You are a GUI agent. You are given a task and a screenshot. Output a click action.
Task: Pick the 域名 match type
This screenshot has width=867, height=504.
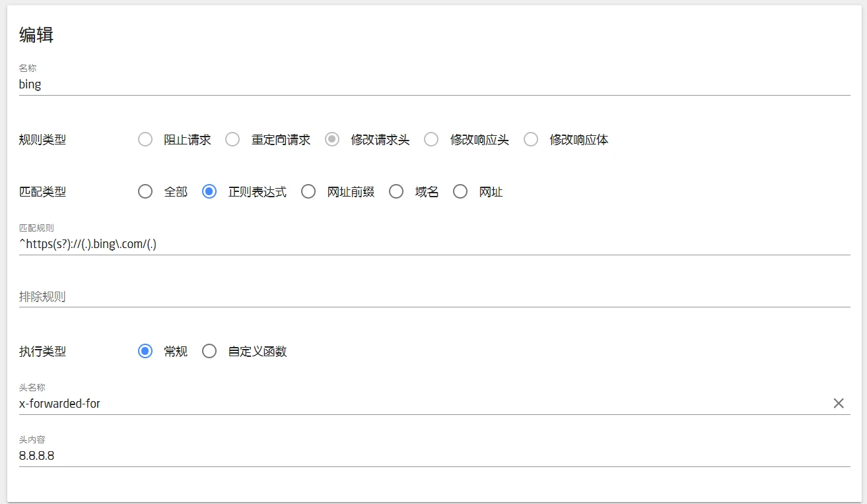point(396,192)
